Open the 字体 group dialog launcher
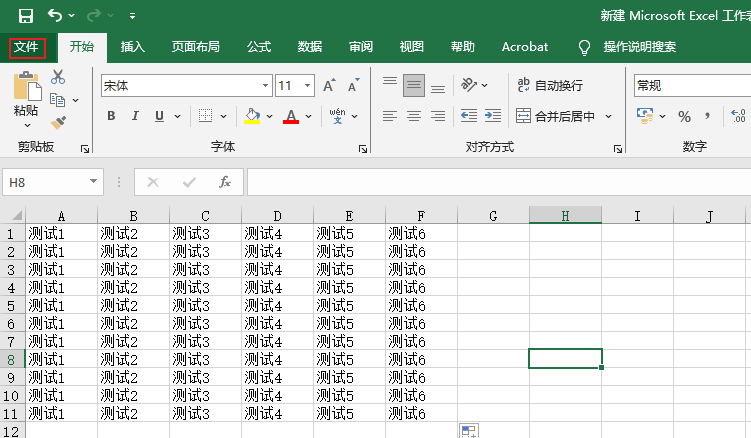Image resolution: width=751 pixels, height=438 pixels. 363,149
